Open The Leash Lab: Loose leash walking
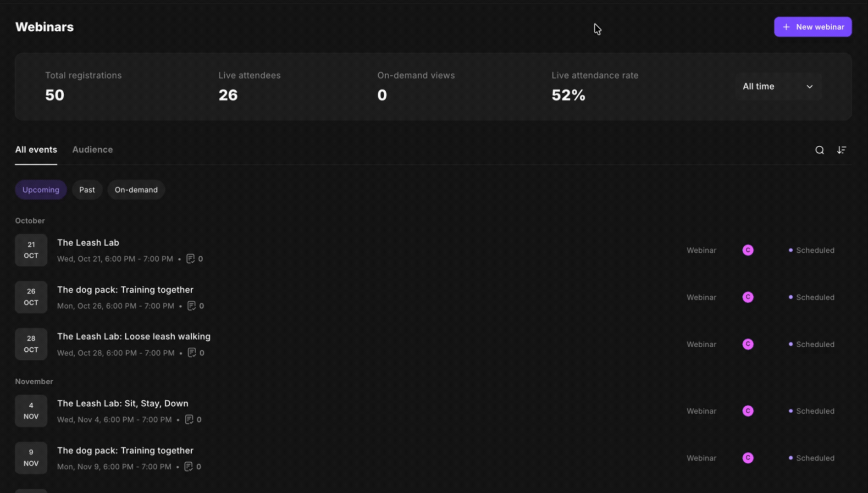This screenshot has width=868, height=493. (134, 337)
